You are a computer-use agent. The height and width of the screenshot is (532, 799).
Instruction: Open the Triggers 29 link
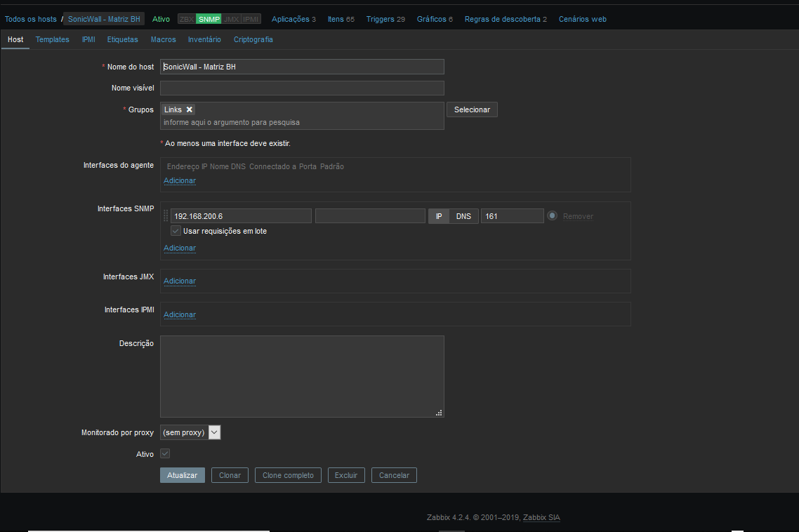[385, 19]
